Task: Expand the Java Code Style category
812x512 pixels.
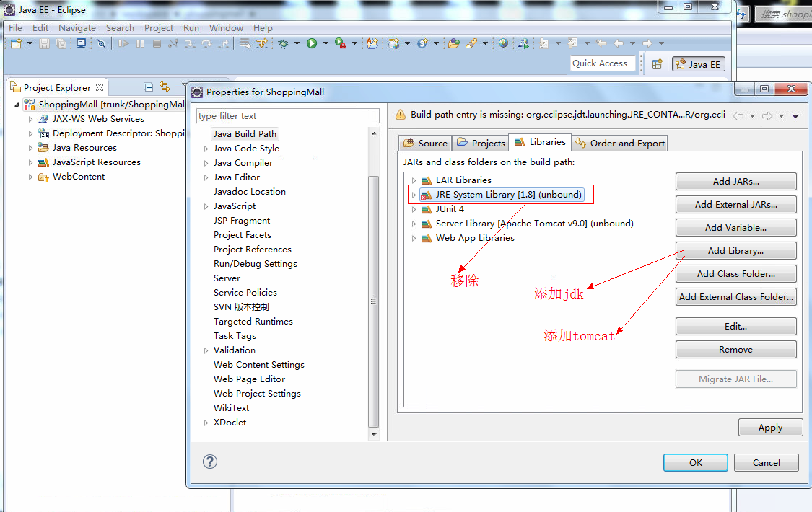Action: coord(206,149)
